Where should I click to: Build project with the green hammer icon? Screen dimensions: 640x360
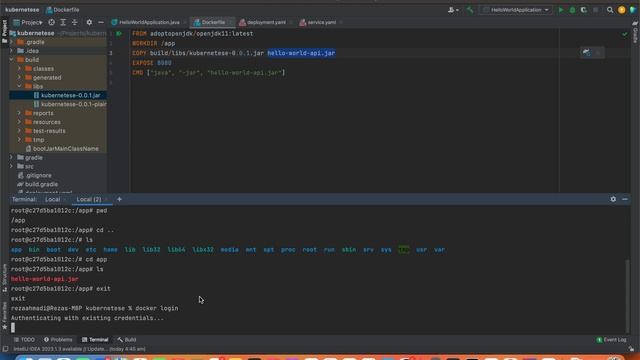[470, 10]
